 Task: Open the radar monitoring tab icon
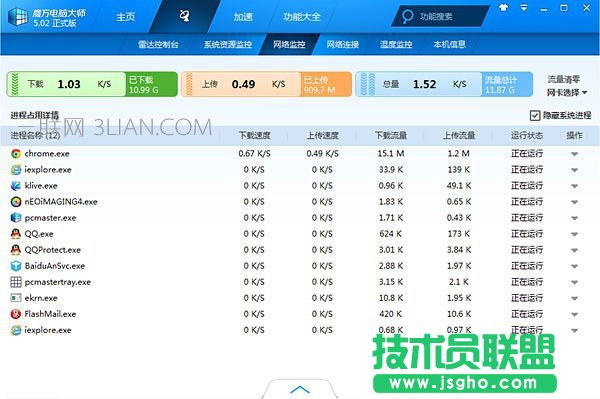[x=184, y=16]
